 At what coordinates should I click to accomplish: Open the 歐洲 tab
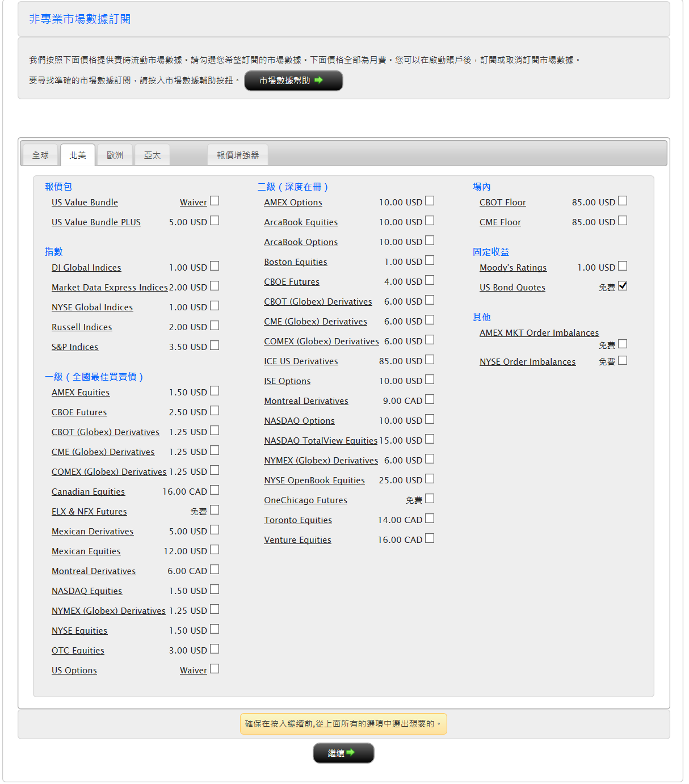coord(115,155)
